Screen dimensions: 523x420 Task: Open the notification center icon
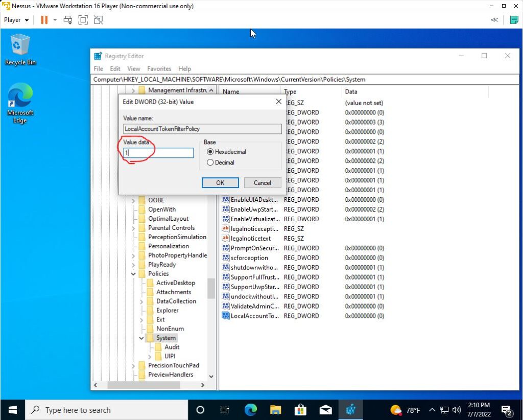tap(507, 410)
